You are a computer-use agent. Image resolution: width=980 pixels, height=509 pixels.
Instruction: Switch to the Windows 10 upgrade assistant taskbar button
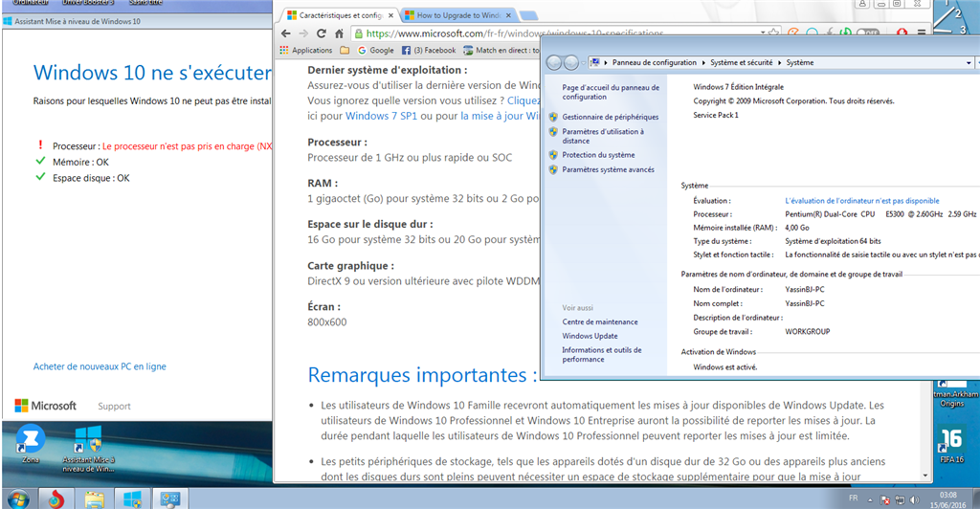[x=132, y=499]
